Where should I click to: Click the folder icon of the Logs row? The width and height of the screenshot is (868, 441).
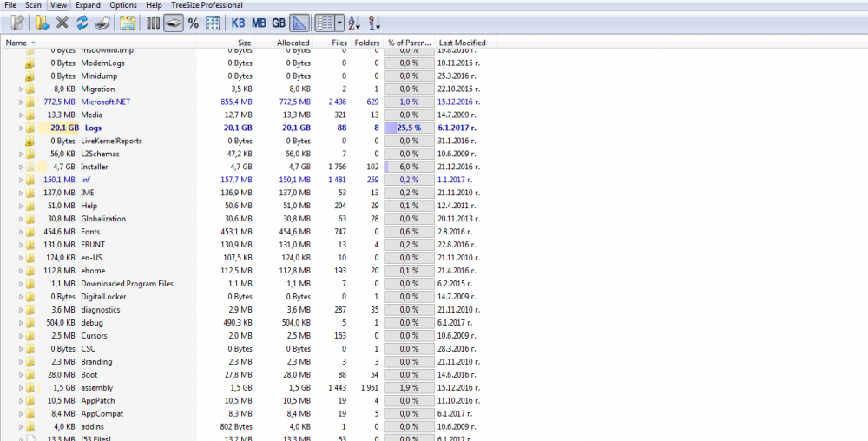30,128
